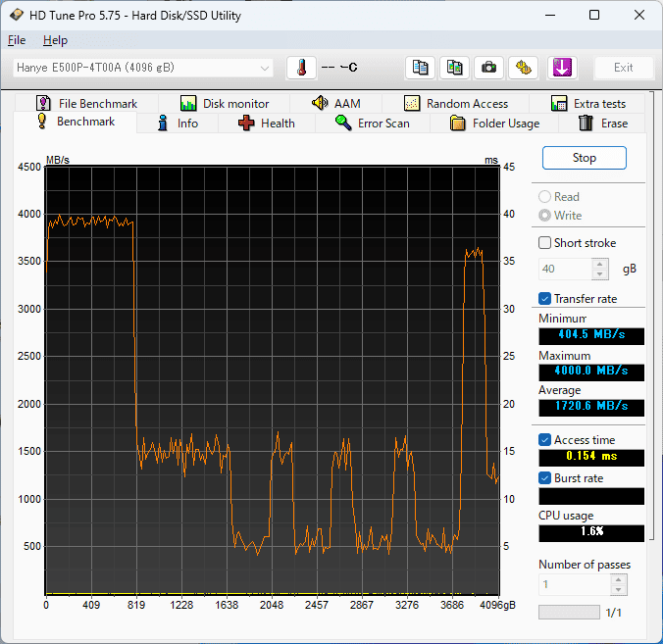Open the File menu
Screen dimensions: 663x644
coord(17,40)
